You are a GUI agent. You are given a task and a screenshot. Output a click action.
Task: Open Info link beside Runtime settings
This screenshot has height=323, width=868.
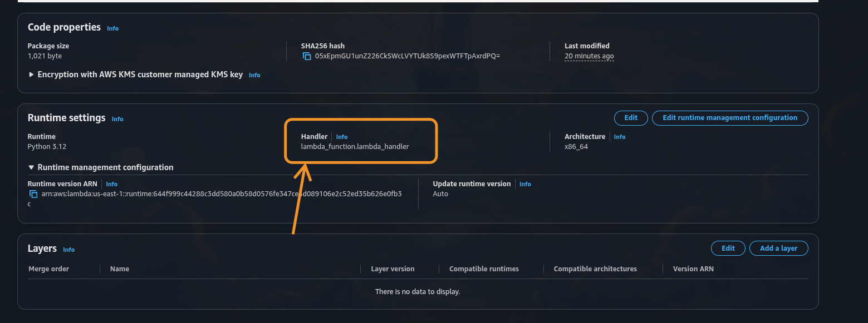pyautogui.click(x=117, y=119)
